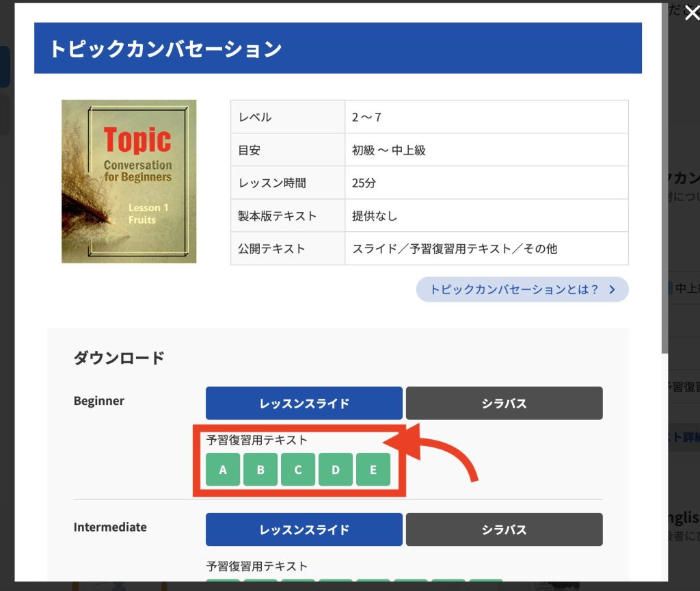Viewport: 700px width, 591px height.
Task: Download Beginner review text B
Action: (x=260, y=469)
